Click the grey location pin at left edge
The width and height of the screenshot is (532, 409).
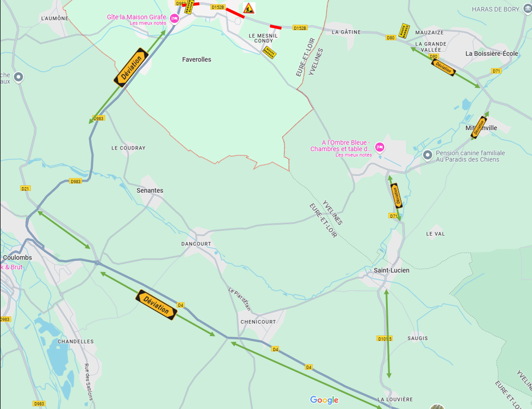[x=18, y=78]
